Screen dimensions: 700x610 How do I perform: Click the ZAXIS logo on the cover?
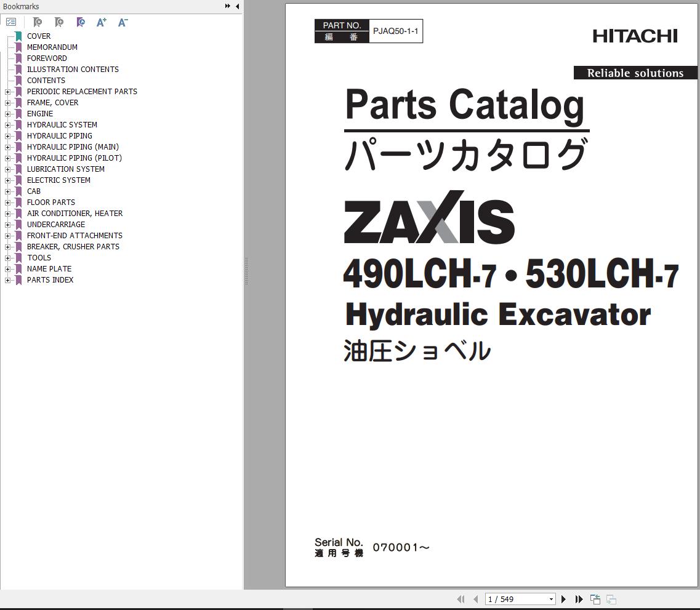click(429, 217)
